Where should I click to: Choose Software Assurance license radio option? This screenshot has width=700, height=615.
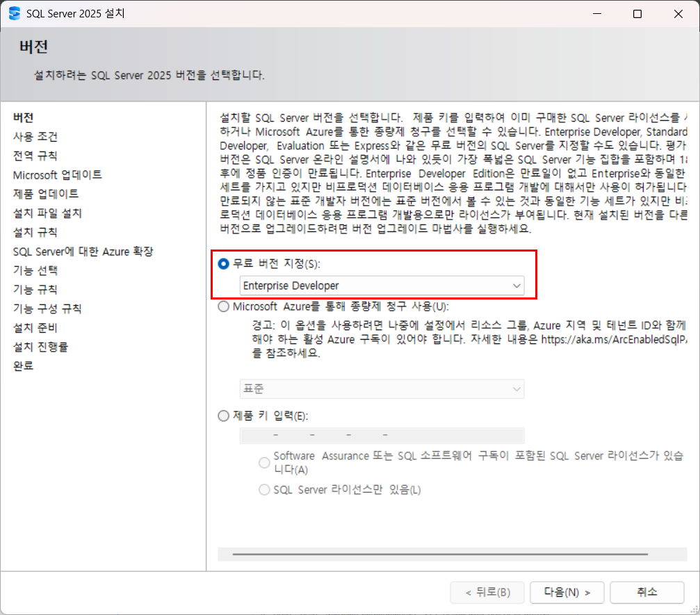(x=265, y=463)
